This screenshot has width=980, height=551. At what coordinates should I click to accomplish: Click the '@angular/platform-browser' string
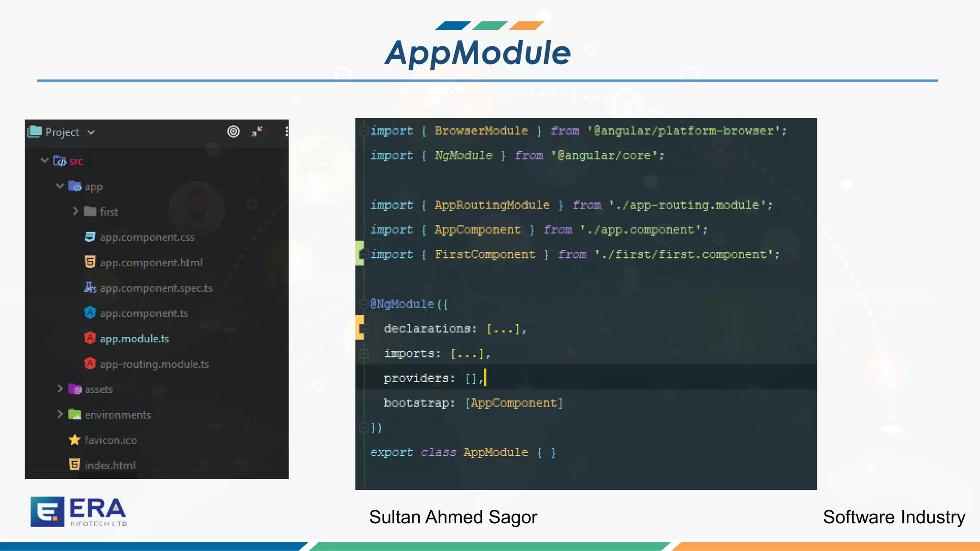[684, 131]
